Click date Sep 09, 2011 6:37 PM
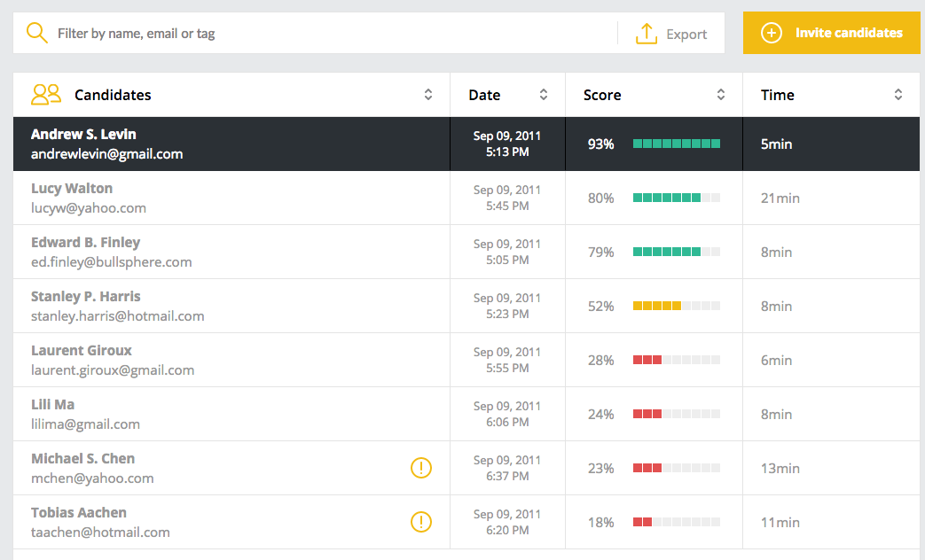This screenshot has height=560, width=925. 507,468
